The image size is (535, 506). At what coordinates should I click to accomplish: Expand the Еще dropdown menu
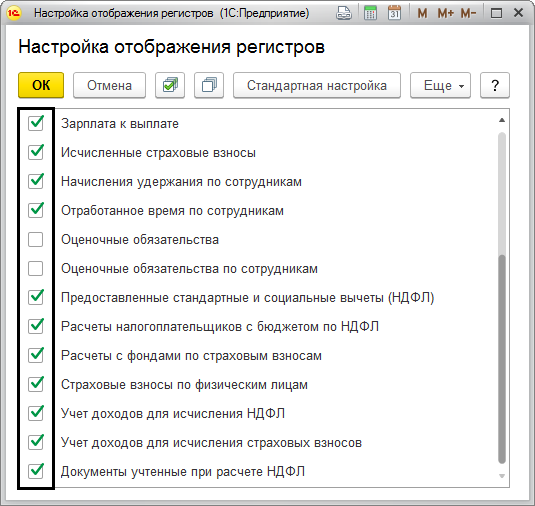440,85
